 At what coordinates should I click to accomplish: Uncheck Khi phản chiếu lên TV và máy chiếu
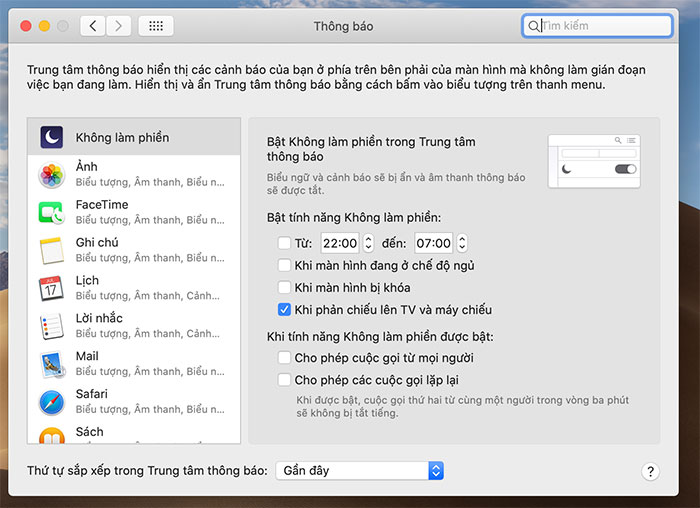tap(284, 309)
